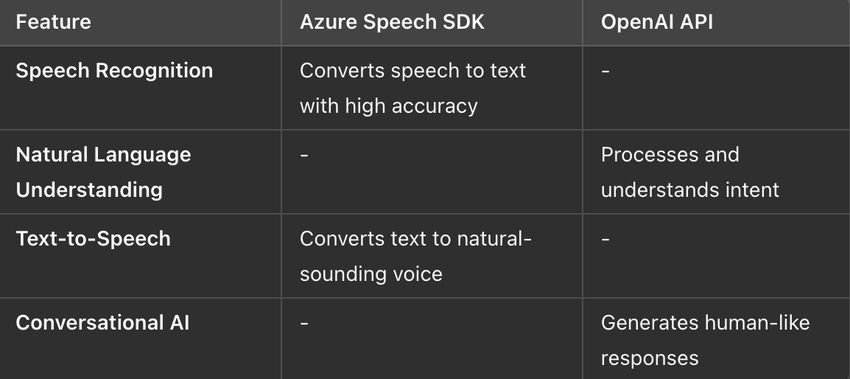Viewport: 850px width, 379px height.
Task: Select the Speech Recognition row label
Action: coord(114,70)
